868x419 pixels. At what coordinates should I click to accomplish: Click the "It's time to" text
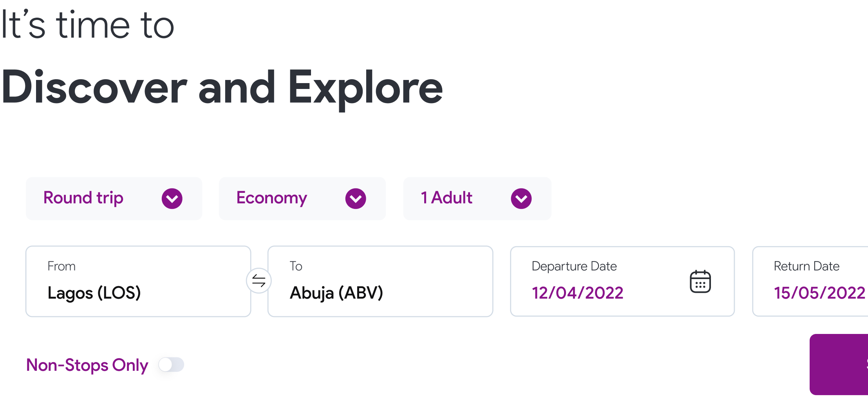(87, 25)
